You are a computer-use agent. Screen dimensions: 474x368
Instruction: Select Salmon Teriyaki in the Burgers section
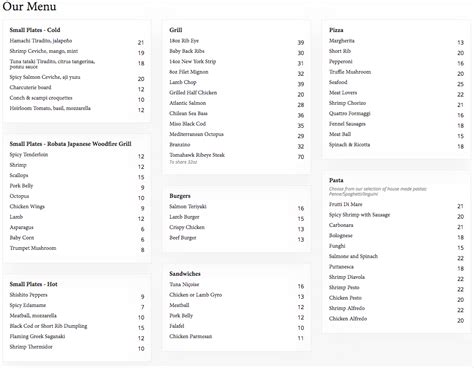[x=188, y=207]
